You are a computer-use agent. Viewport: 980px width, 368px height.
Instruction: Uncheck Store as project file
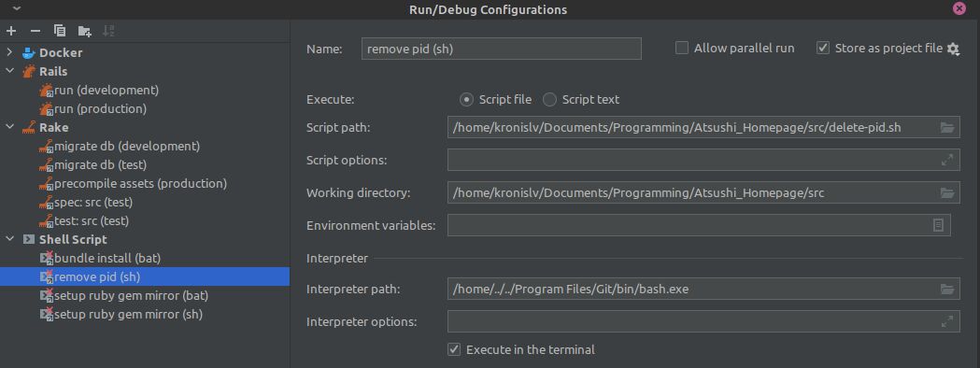[x=823, y=49]
